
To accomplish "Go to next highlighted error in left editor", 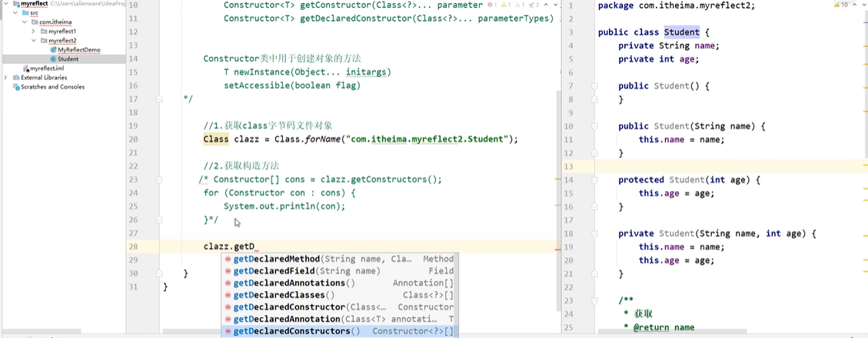I will pos(555,5).
